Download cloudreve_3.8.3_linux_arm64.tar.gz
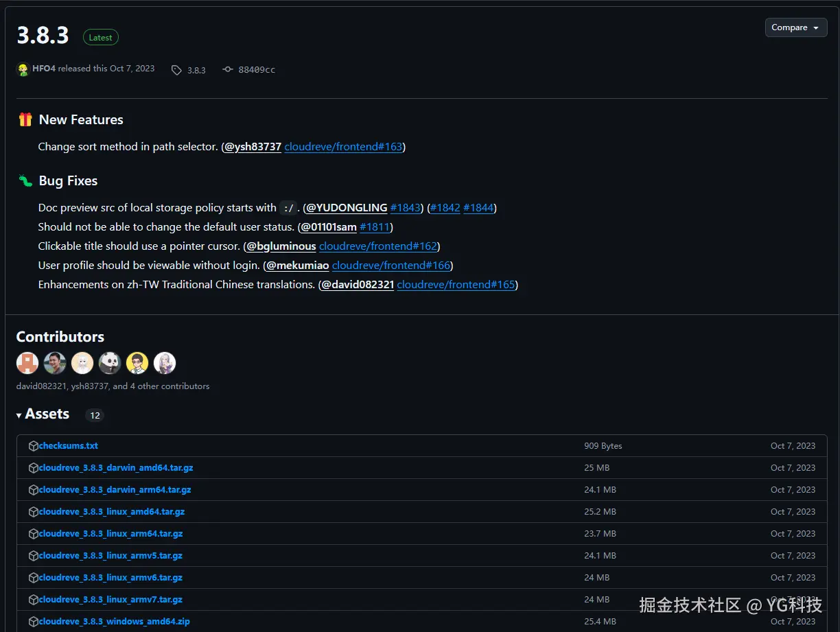The width and height of the screenshot is (840, 632). [111, 534]
